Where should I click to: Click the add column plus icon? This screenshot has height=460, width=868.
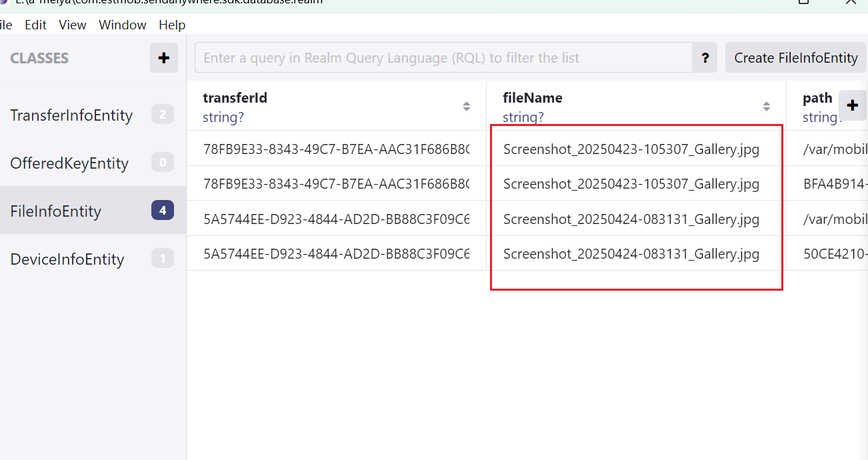[852, 105]
